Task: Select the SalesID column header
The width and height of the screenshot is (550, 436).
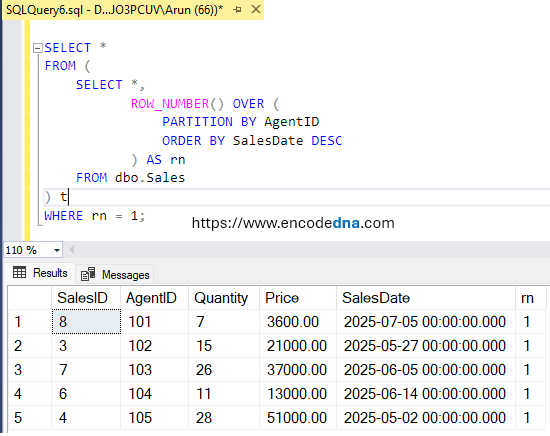Action: click(x=86, y=298)
